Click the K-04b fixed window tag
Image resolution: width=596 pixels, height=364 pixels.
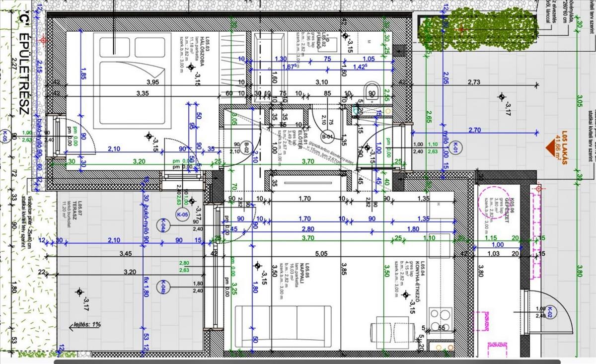click(162, 287)
